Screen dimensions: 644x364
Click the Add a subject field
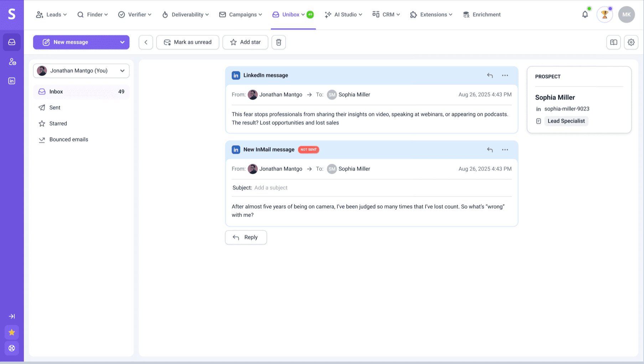(x=271, y=188)
